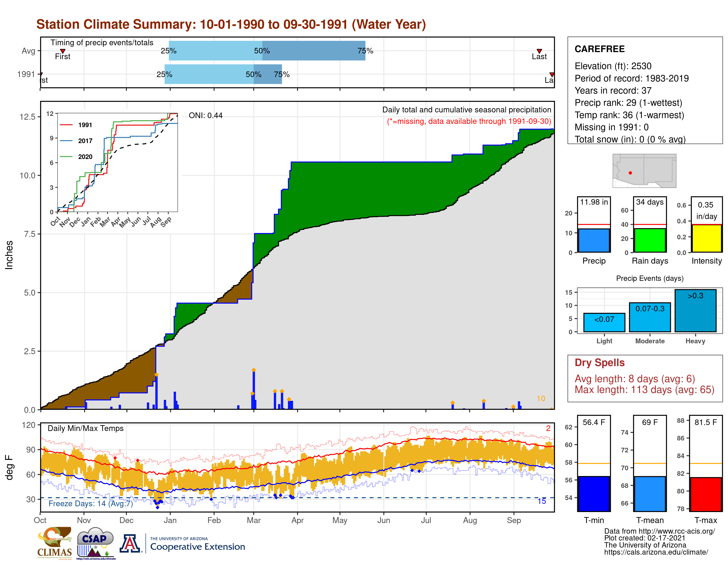The width and height of the screenshot is (728, 563).
Task: Click the Heavy >0.3 events bar
Action: point(695,310)
